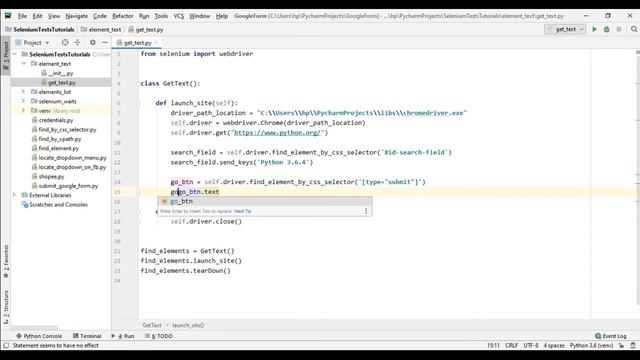Open the Refactor menu

pyautogui.click(x=123, y=16)
